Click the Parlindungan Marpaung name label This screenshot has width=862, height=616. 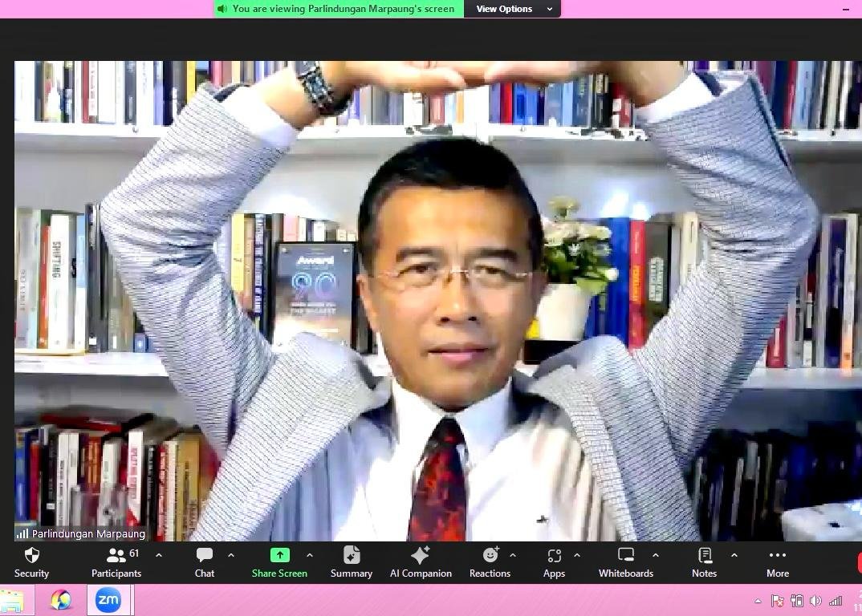88,533
